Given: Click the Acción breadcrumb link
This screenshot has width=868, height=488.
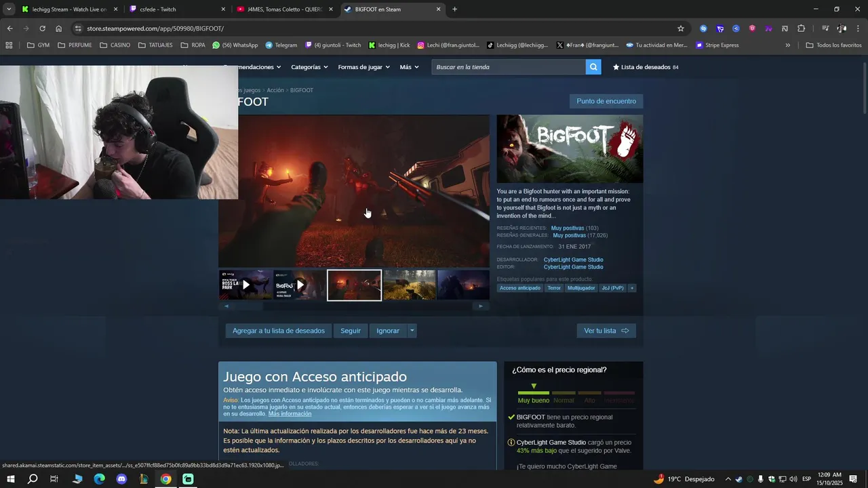Looking at the screenshot, I should click(275, 90).
